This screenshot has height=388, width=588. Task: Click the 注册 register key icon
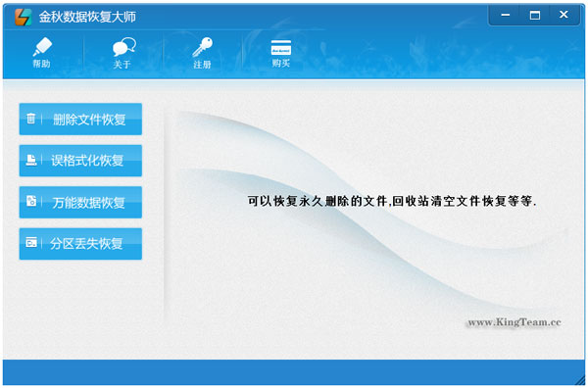pyautogui.click(x=202, y=53)
